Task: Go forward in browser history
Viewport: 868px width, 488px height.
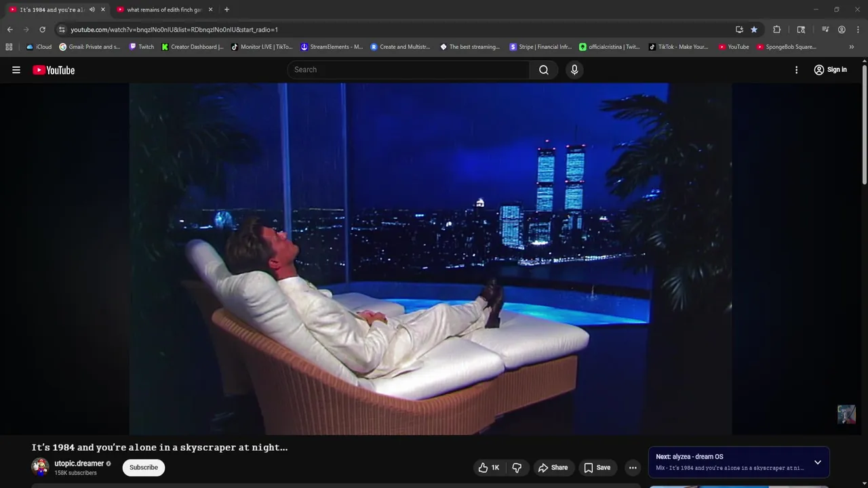Action: click(26, 30)
